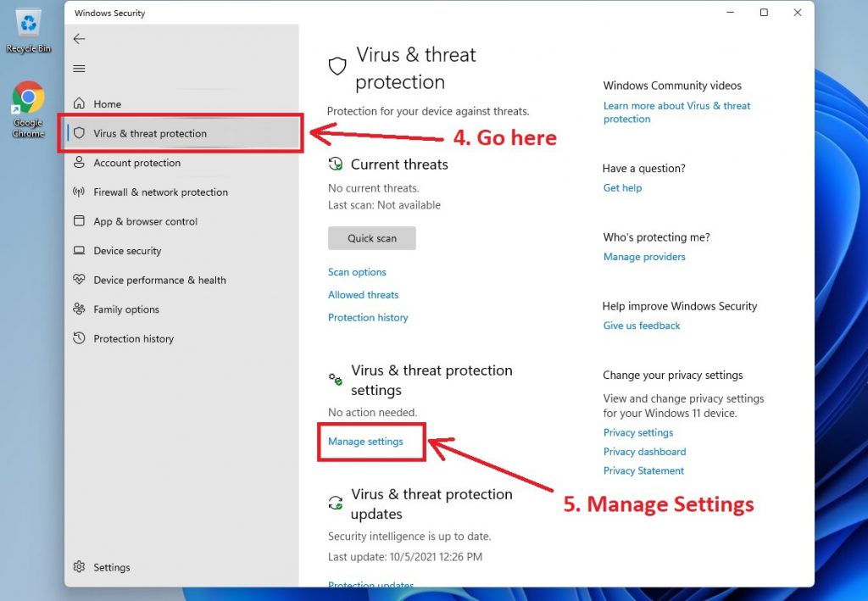The height and width of the screenshot is (601, 868).
Task: Open the hamburger navigation menu
Action: [x=79, y=69]
